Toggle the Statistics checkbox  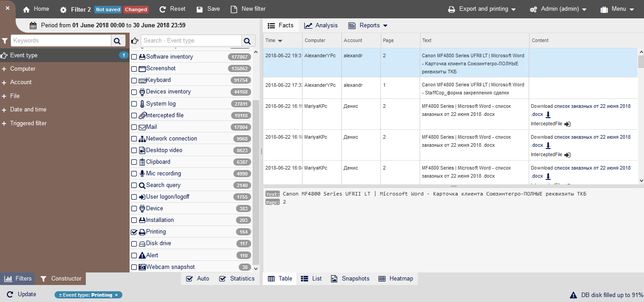222,279
